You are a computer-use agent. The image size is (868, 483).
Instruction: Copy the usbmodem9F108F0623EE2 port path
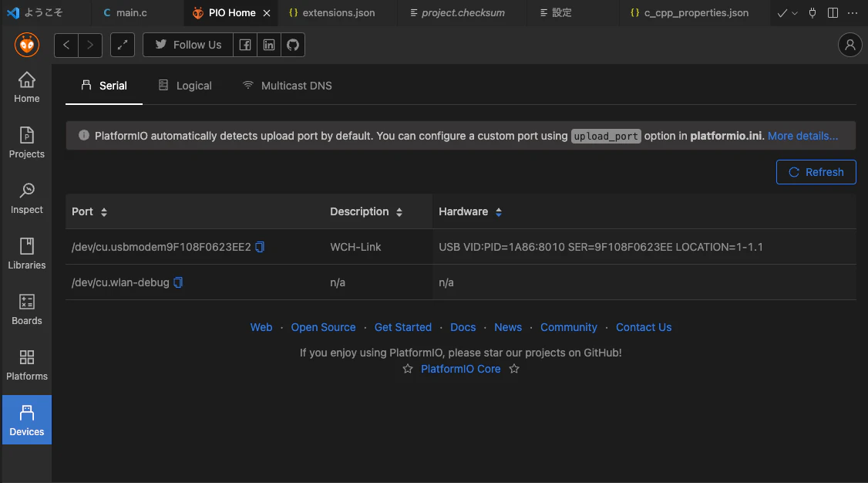[260, 247]
